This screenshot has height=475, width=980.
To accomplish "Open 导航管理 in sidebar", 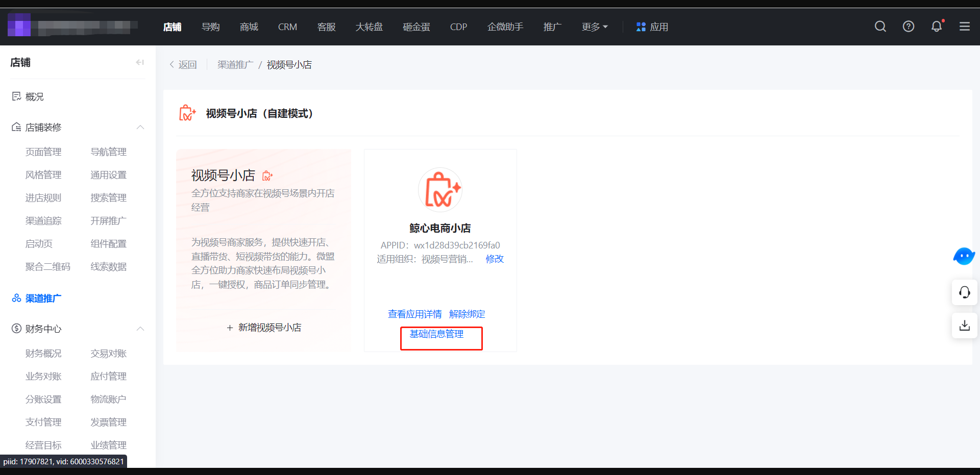I will pyautogui.click(x=109, y=152).
